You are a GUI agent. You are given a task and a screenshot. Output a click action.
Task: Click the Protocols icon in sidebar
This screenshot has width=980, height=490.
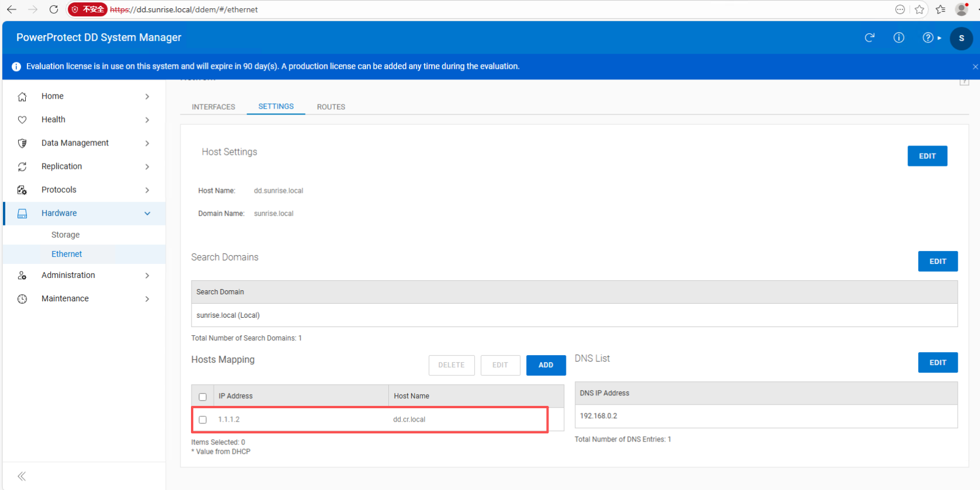tap(22, 190)
